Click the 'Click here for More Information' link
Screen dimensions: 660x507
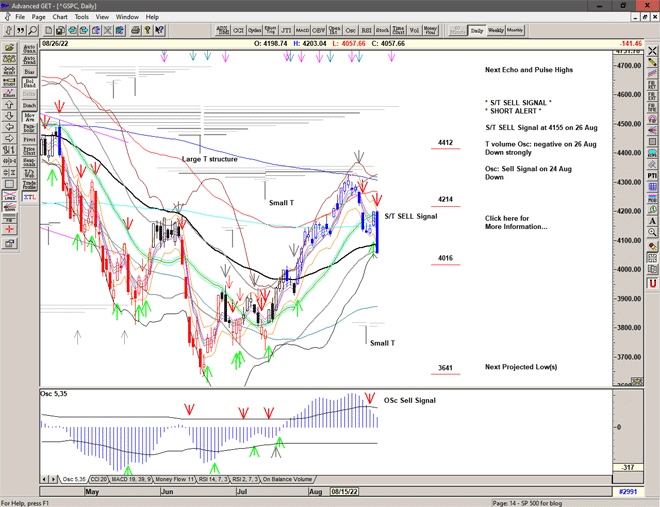[x=516, y=222]
